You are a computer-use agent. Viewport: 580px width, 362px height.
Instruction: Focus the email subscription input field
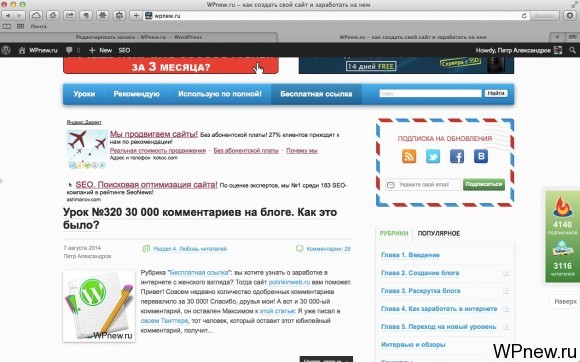point(423,185)
